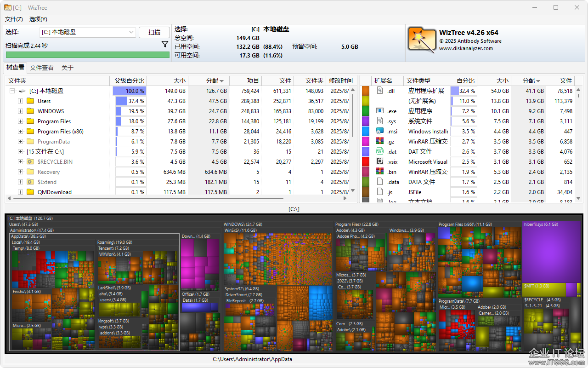588x368 pixels.
Task: Sort tree by 修改时间 column header
Action: pyautogui.click(x=341, y=80)
